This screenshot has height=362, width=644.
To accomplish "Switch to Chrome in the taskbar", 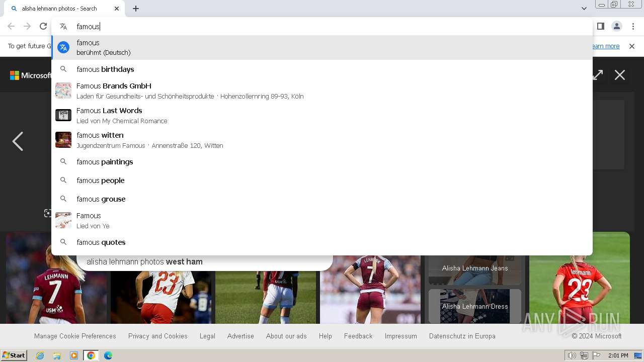I will [91, 355].
